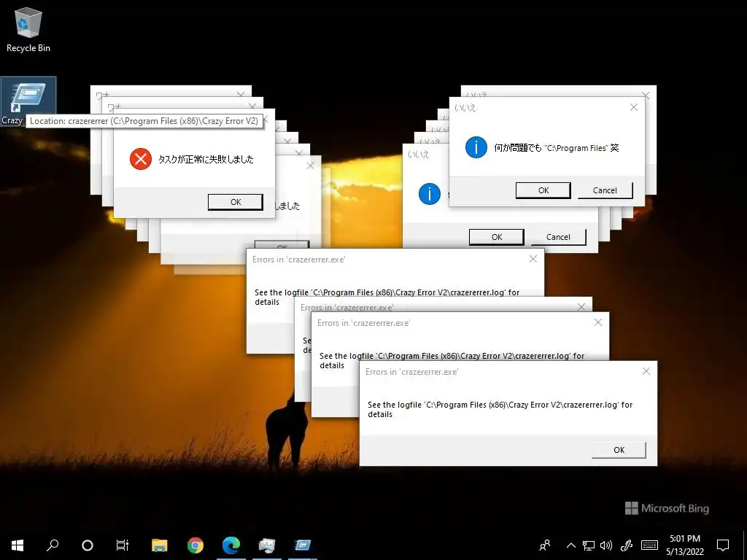Image resolution: width=747 pixels, height=560 pixels.
Task: Click OK in the second いいえ dialog behind
Action: point(496,237)
